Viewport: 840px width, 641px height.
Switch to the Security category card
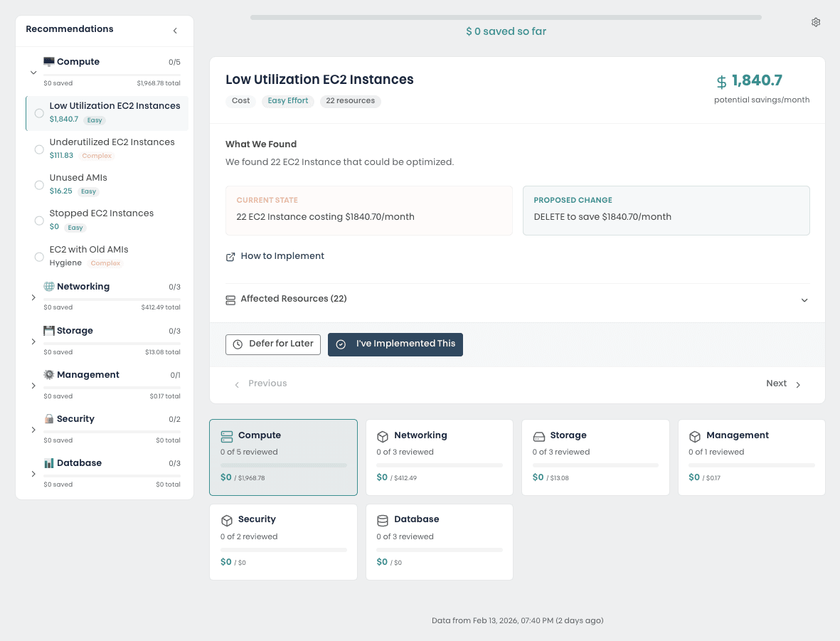283,541
